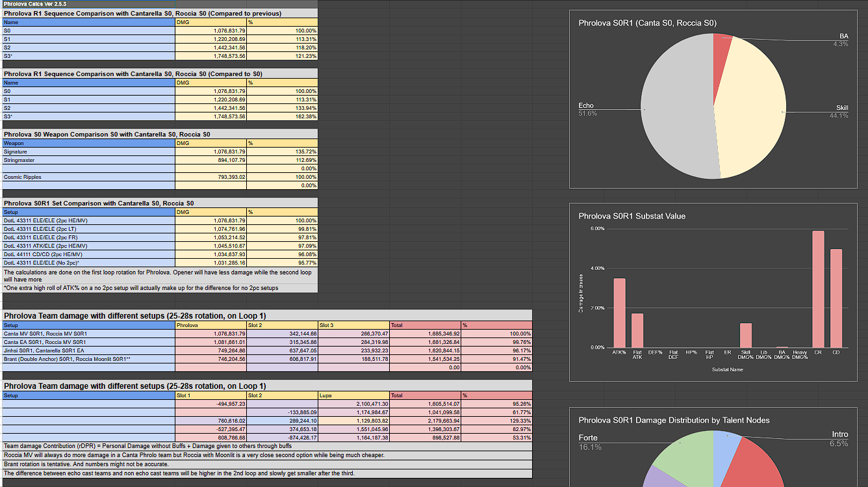Select the 'Compared to previous' sequence table title
The image size is (868, 487).
160,13
